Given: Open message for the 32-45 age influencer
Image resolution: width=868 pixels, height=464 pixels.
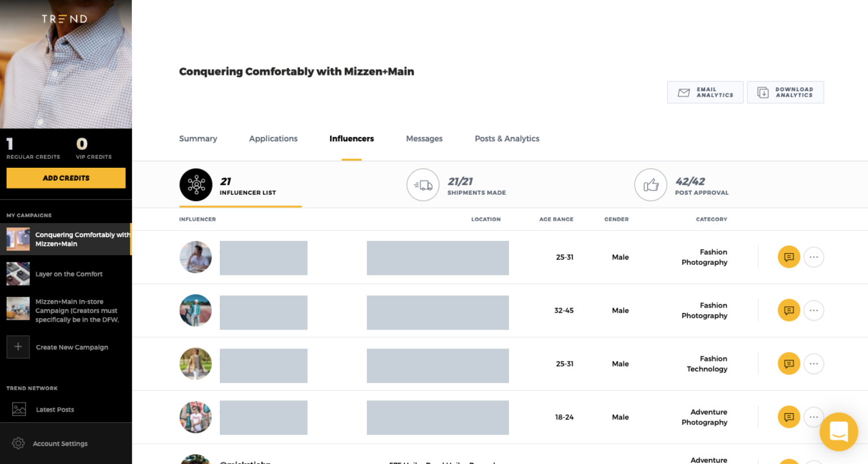Looking at the screenshot, I should tap(789, 310).
